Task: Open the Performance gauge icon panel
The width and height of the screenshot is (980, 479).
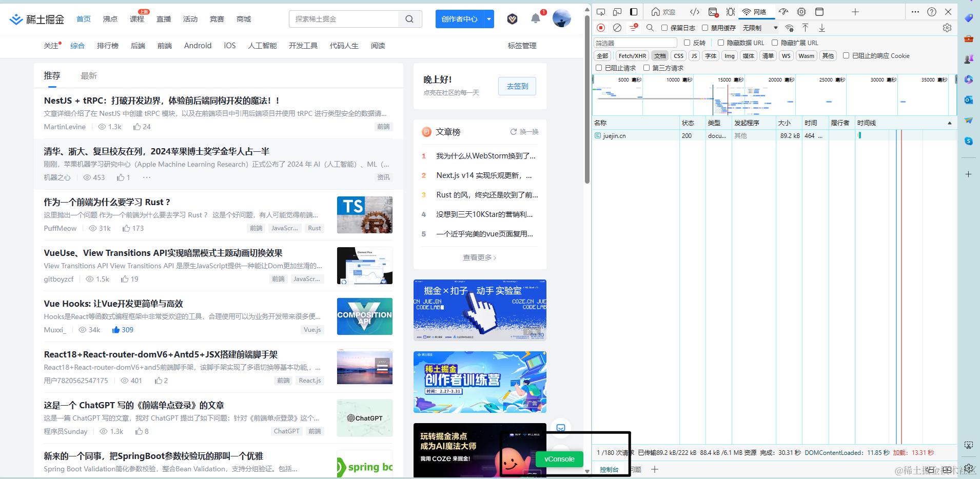Action: [x=783, y=12]
